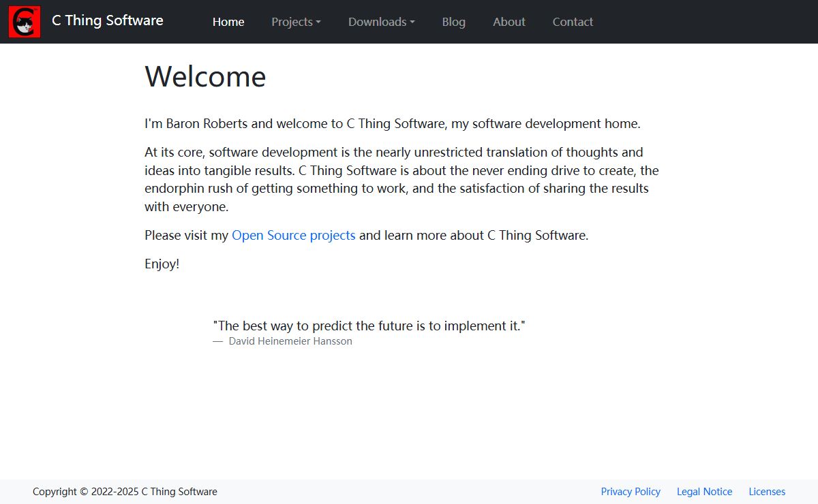The height and width of the screenshot is (504, 818).
Task: Click the C Thing Software brand name
Action: (107, 20)
